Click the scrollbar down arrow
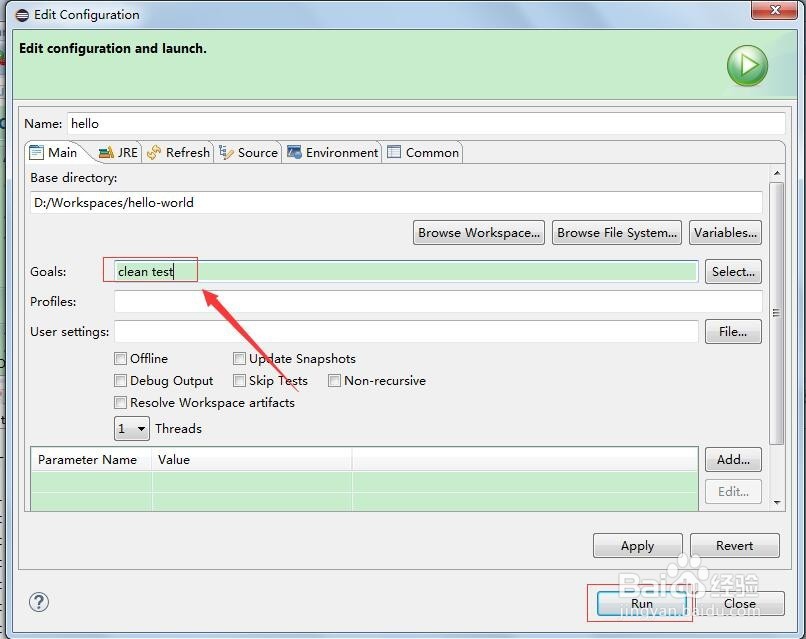 [777, 502]
